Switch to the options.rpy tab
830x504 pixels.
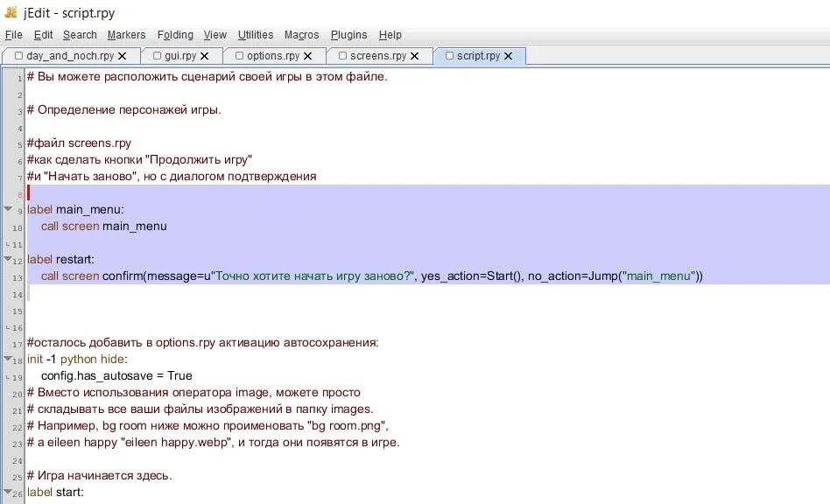273,55
